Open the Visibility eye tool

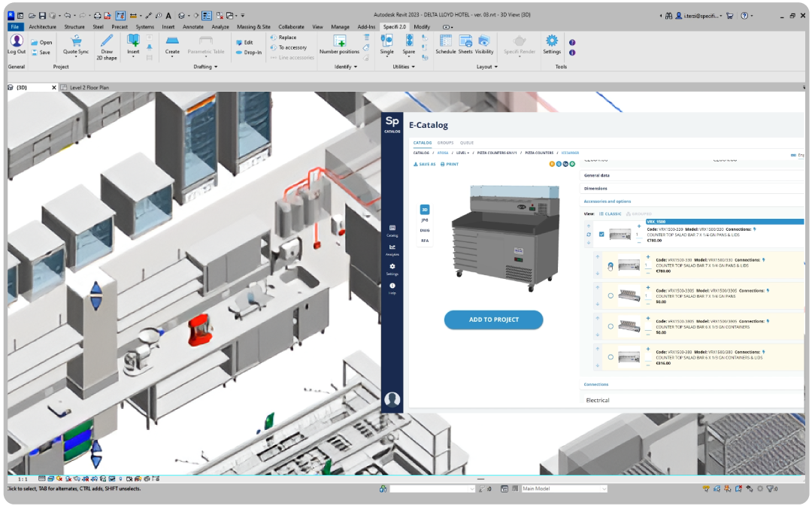(484, 44)
